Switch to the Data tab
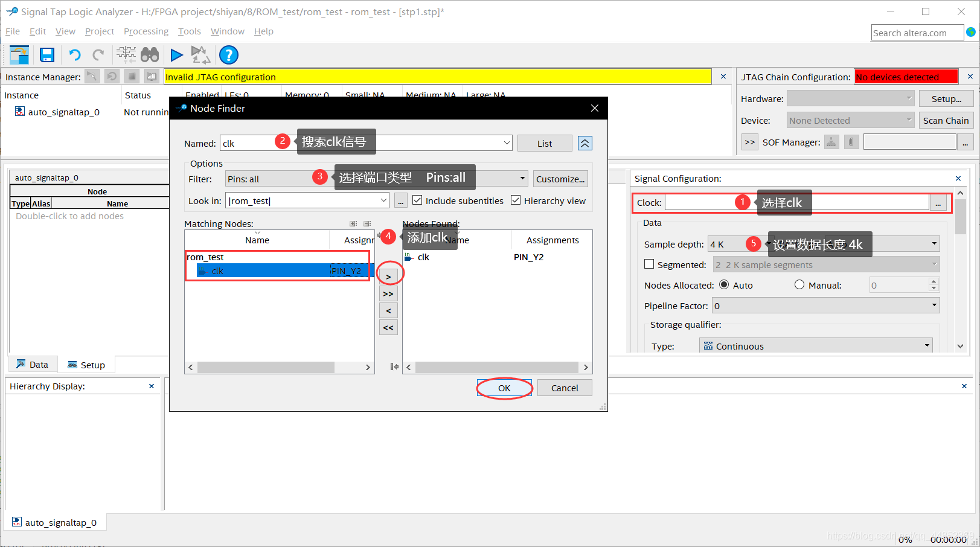 tap(33, 364)
